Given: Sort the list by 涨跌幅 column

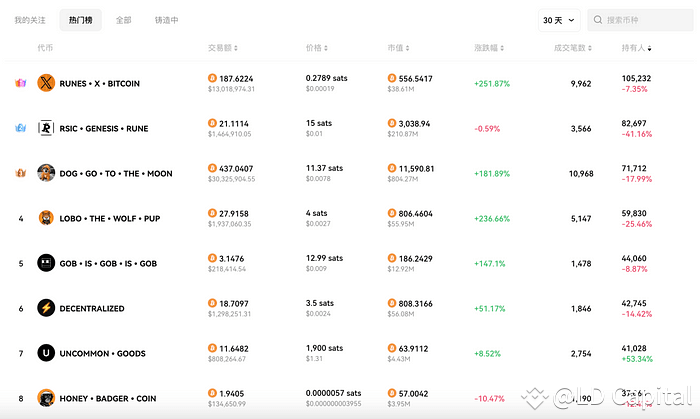Looking at the screenshot, I should pyautogui.click(x=490, y=48).
